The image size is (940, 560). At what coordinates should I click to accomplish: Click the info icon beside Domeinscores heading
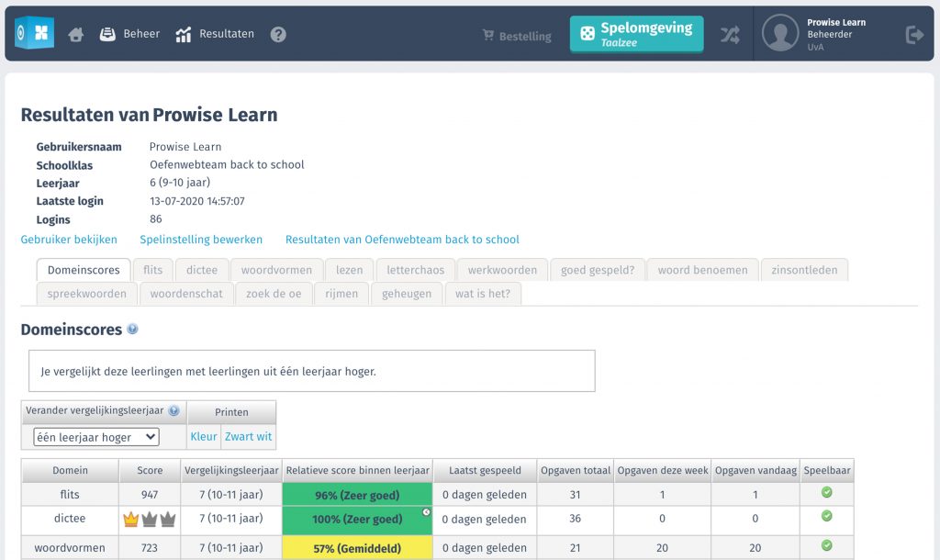pos(132,329)
